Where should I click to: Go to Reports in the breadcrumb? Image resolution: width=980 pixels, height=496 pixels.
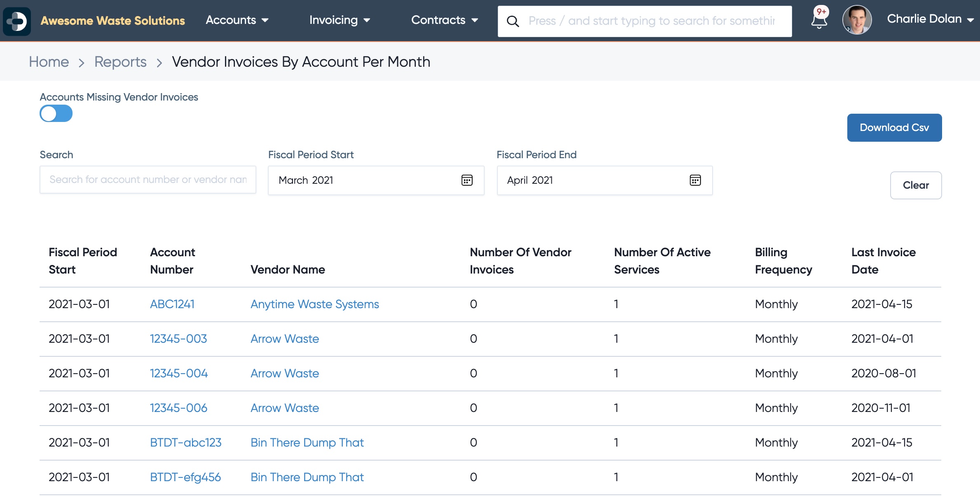tap(120, 62)
